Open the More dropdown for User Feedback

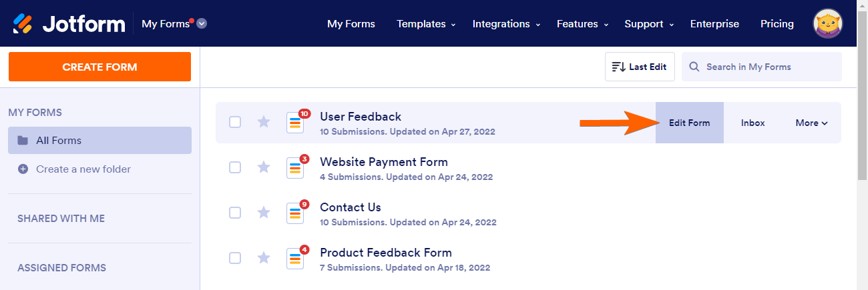pos(811,123)
